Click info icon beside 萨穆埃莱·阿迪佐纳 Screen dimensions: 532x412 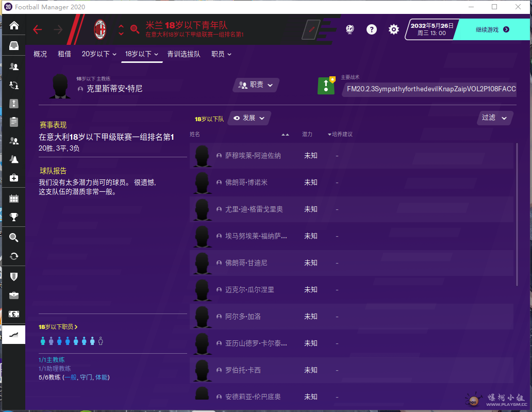[219, 156]
